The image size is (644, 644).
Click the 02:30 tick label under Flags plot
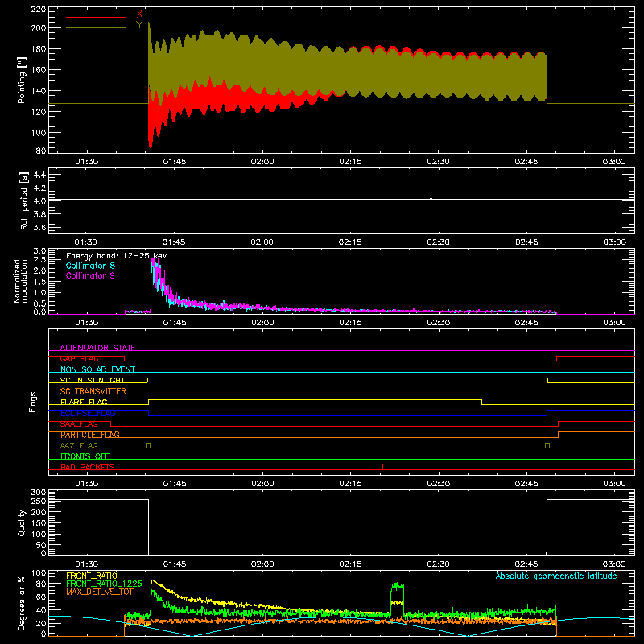pos(438,484)
